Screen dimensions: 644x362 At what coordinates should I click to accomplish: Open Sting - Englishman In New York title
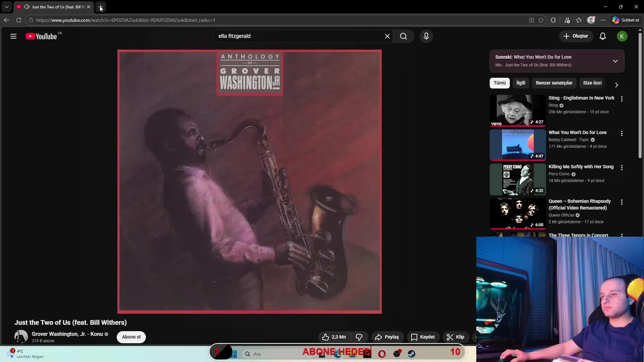pos(582,98)
